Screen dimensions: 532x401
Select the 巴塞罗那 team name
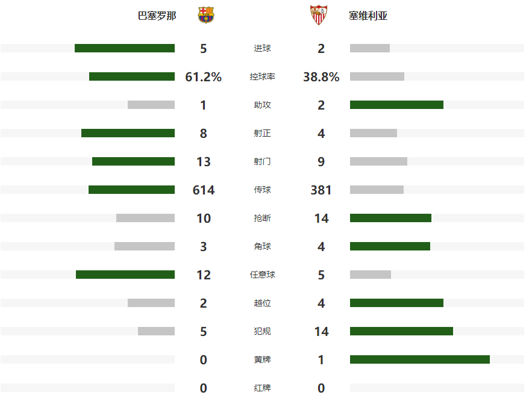157,16
